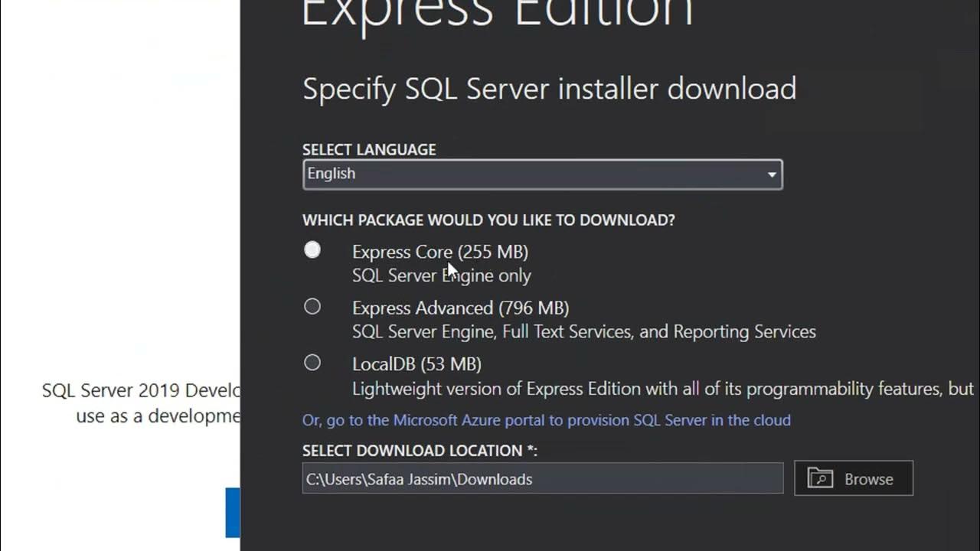Open the Microsoft Azure portal link
Image resolution: width=980 pixels, height=551 pixels.
click(546, 420)
